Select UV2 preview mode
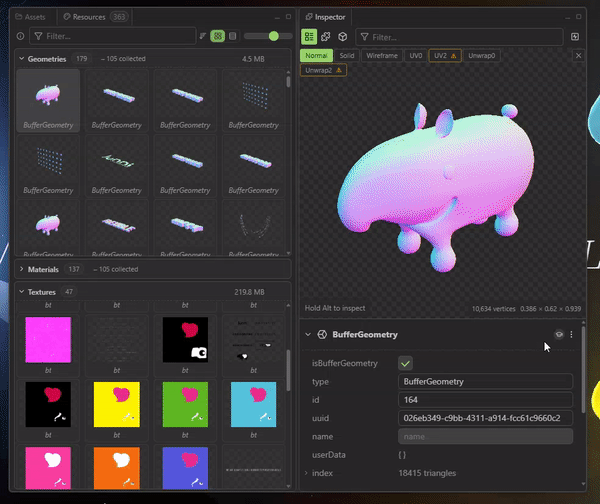Viewport: 600px width, 504px height. 445,55
